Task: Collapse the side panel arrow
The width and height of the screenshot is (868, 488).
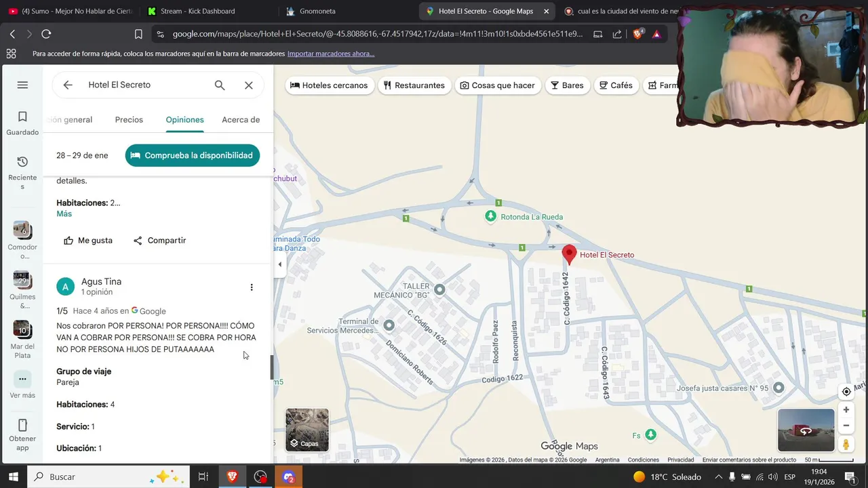Action: (279, 264)
